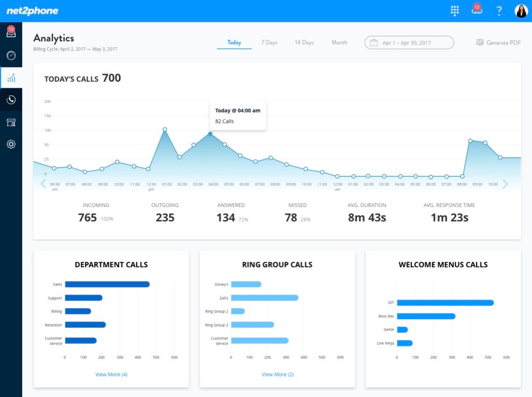Open the marketplace storefront icon
The width and height of the screenshot is (532, 397).
[11, 122]
